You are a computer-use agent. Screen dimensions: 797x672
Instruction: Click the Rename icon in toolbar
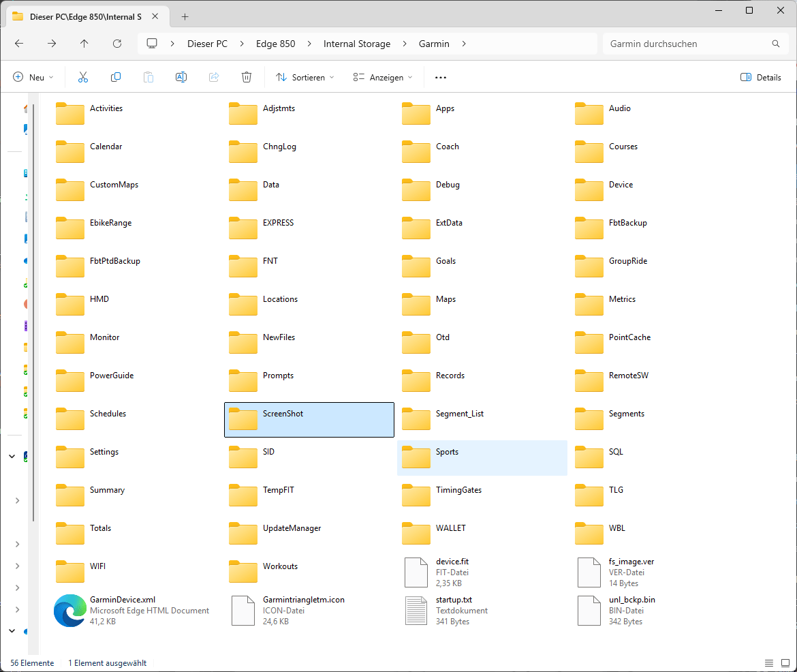181,77
